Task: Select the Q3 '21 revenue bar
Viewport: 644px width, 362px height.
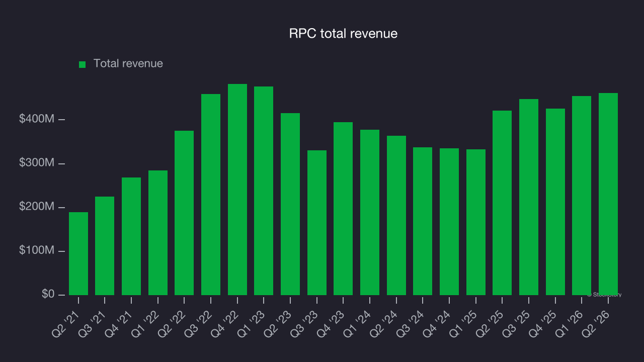Action: pos(105,246)
